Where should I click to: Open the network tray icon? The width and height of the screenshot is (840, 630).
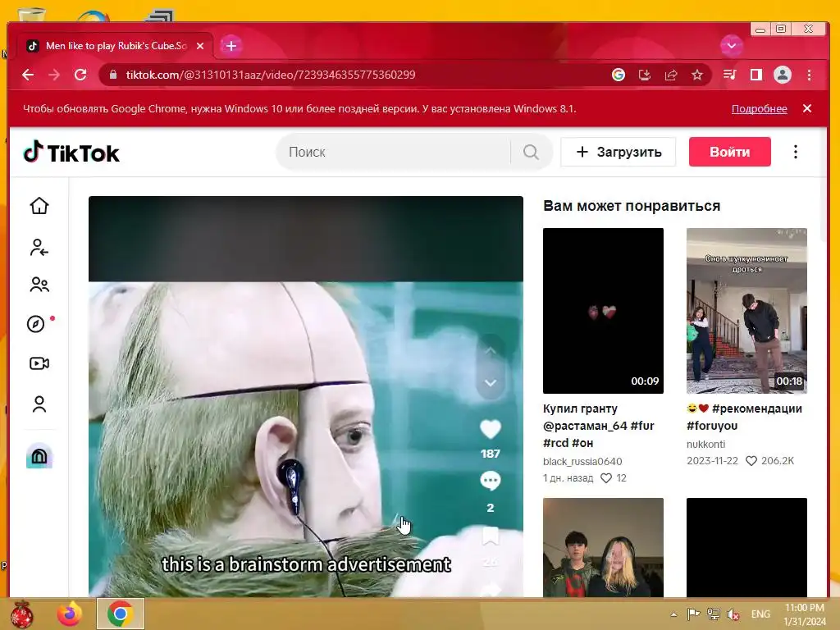pos(713,614)
